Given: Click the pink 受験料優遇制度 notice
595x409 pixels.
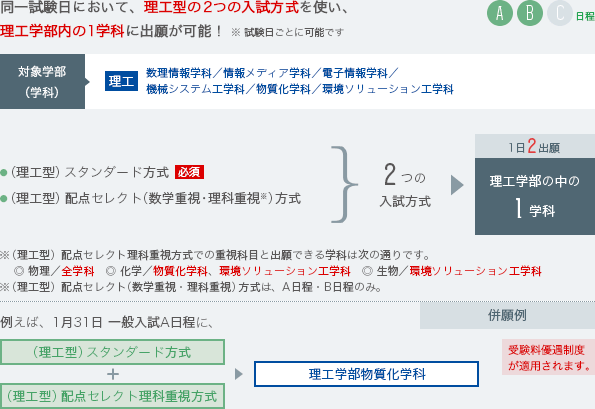Looking at the screenshot, I should click(x=548, y=357).
